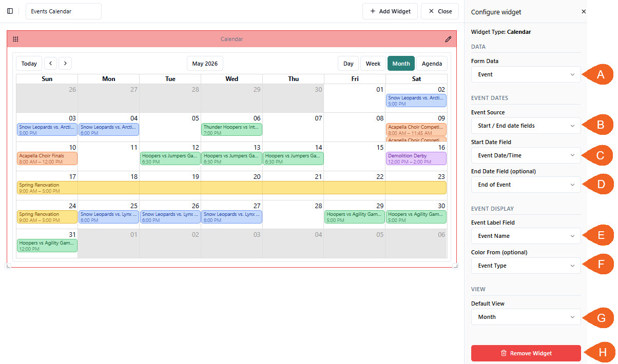
Task: Open Snow Leopards vs. Lynx event May 25
Action: [x=108, y=217]
